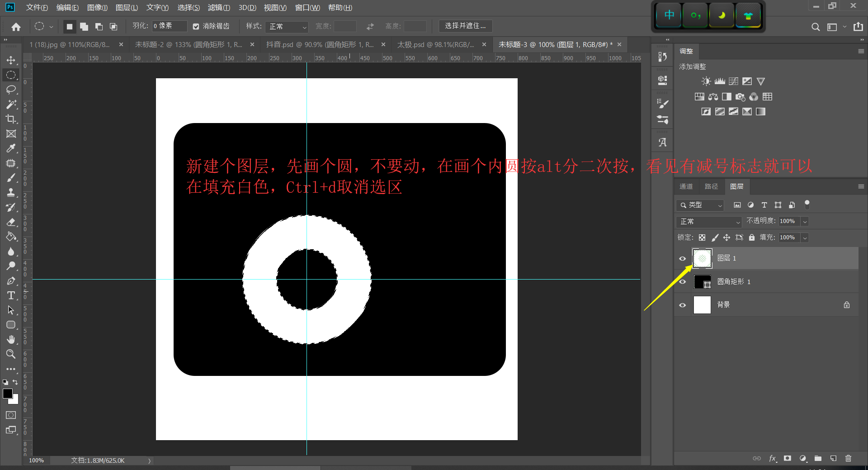Choose Subtract from selection mode icon

[99, 27]
